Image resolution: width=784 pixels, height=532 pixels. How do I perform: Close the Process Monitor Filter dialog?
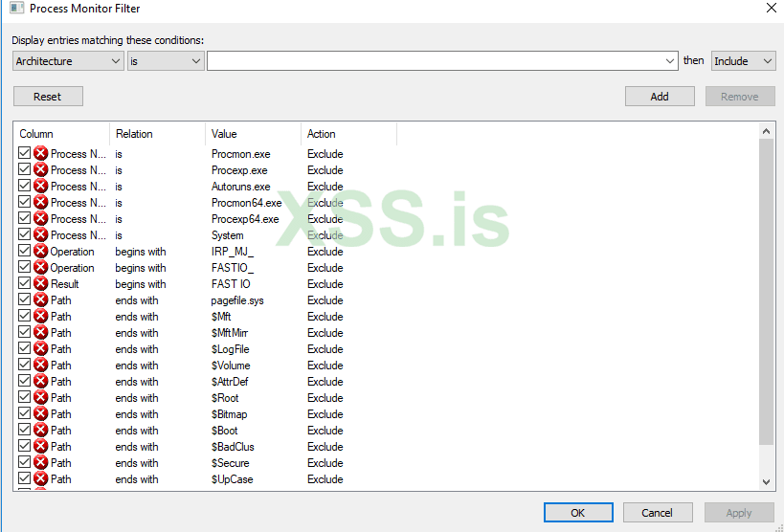tap(772, 8)
